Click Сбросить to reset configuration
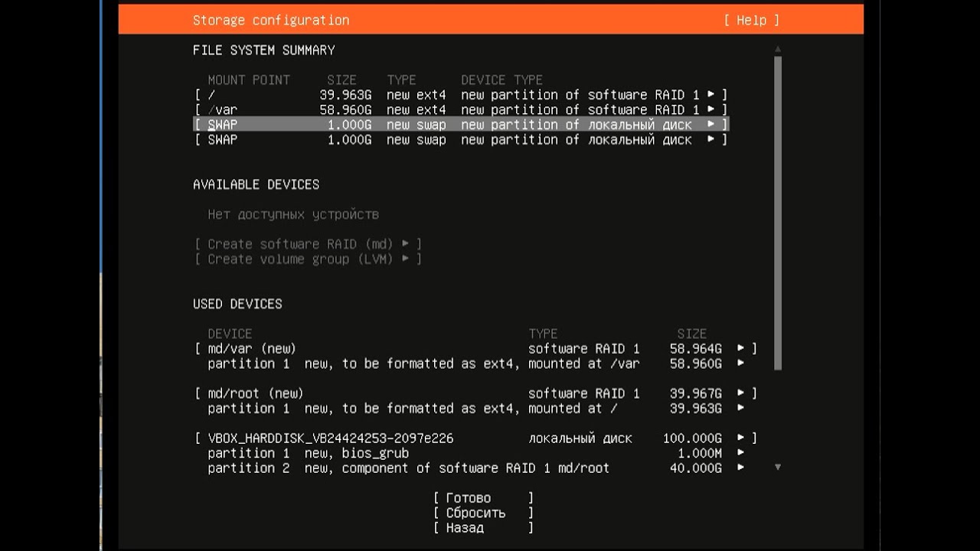This screenshot has height=551, width=980. pyautogui.click(x=483, y=514)
